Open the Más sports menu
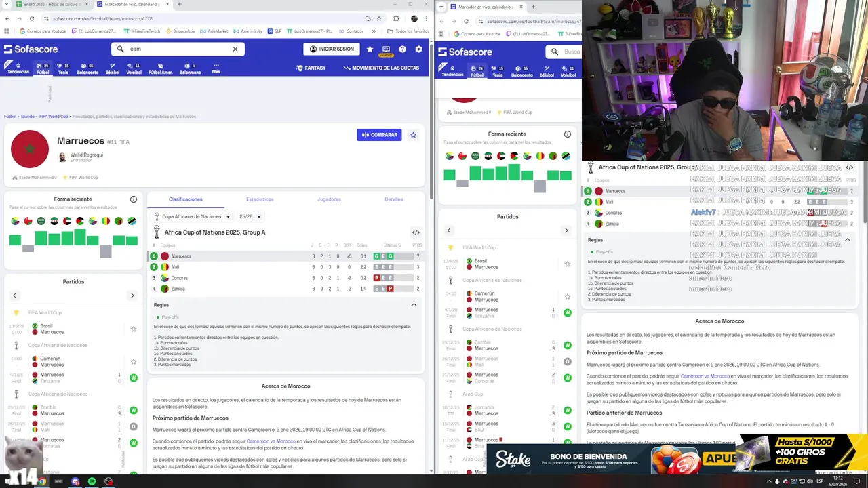868x488 pixels. (x=216, y=68)
